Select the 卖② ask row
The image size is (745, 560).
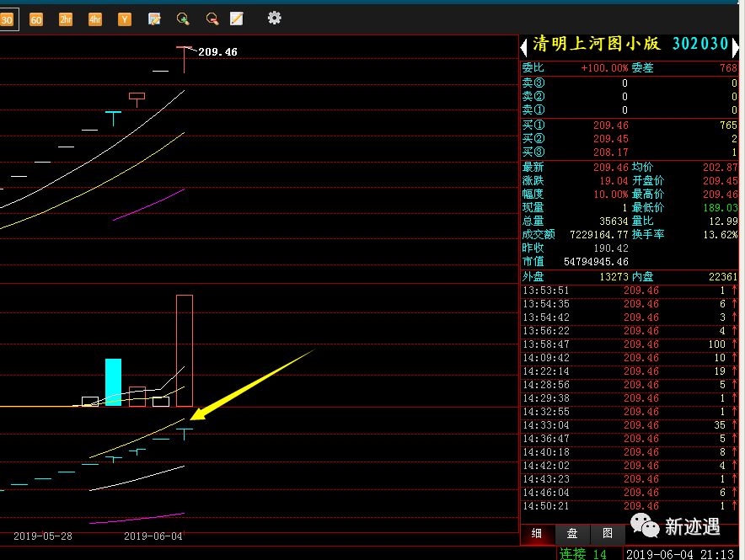[630, 96]
